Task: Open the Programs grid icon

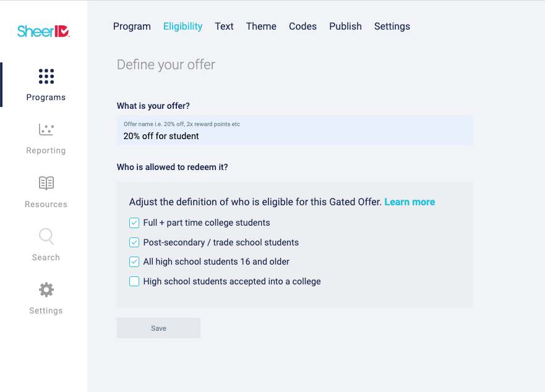Action: (46, 77)
